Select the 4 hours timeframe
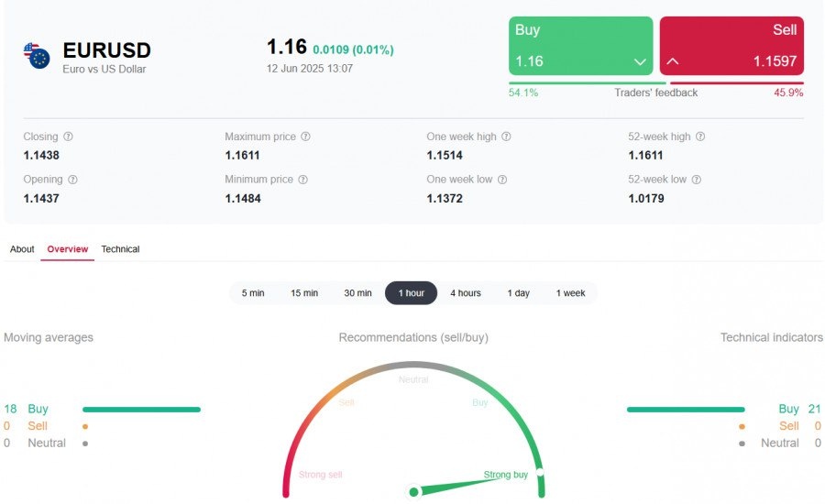 point(466,293)
